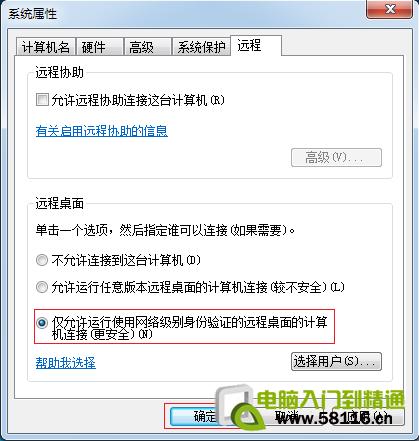
Task: Click the 选择用户(S)... button
Action: 336,361
